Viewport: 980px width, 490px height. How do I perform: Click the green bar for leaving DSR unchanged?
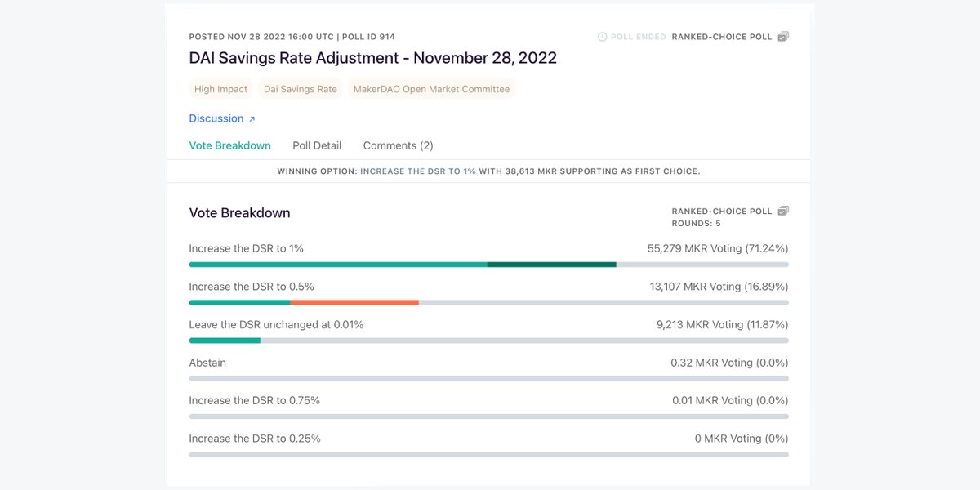225,341
